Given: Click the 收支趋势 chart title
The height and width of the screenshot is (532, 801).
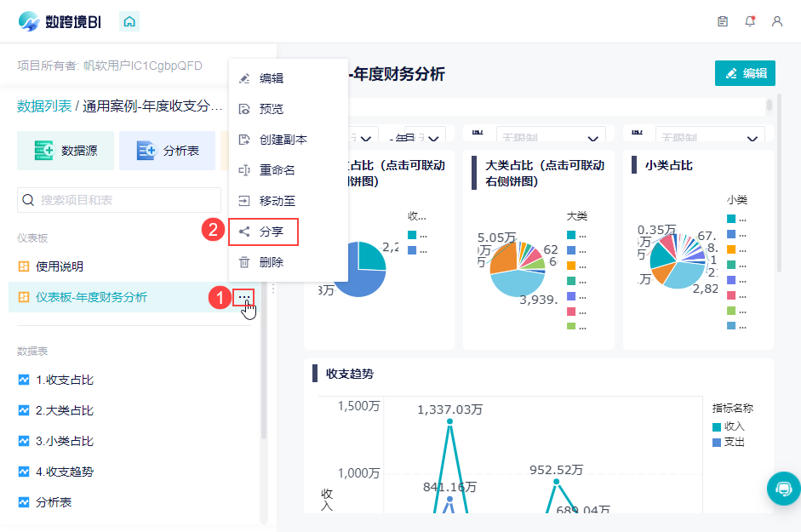Looking at the screenshot, I should coord(350,374).
